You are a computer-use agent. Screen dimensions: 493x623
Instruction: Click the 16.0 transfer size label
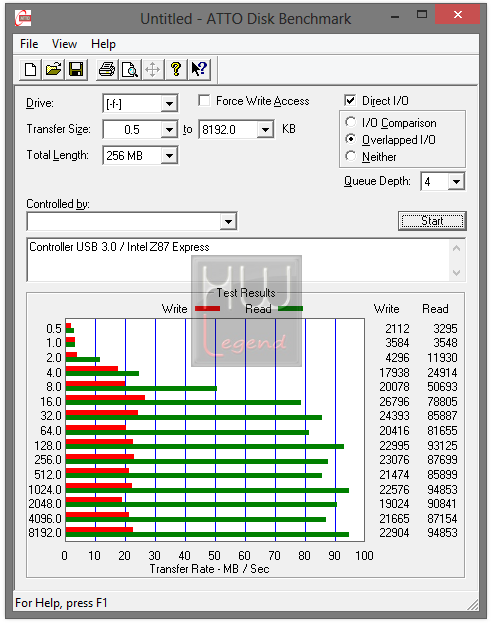tap(51, 402)
